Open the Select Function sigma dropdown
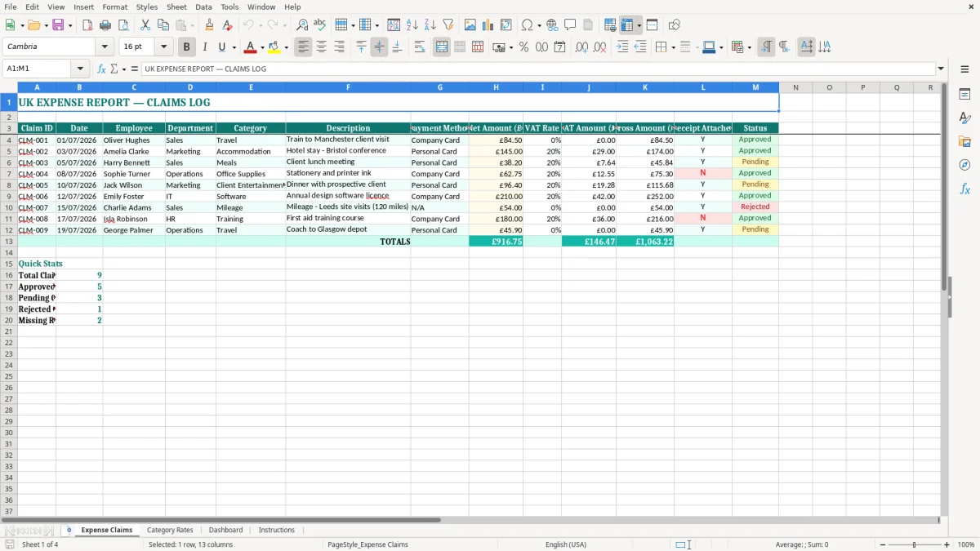This screenshot has width=980, height=551. [122, 69]
